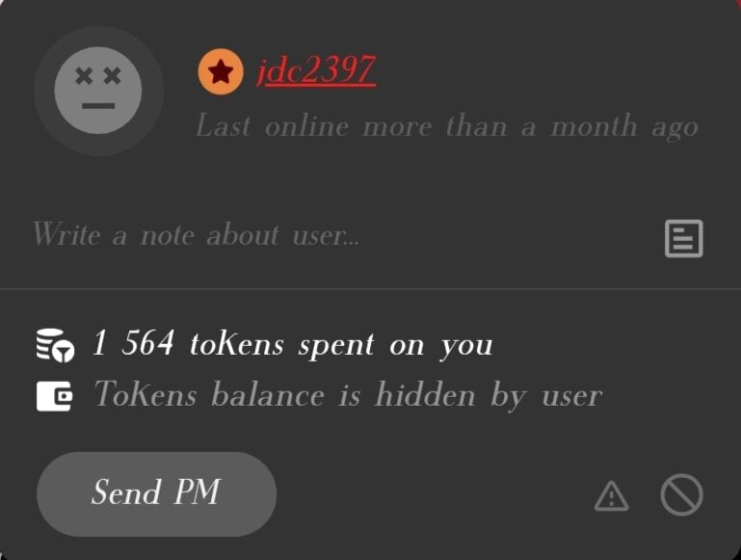Click the '1 564 tokens spent on you' text
Image resolution: width=741 pixels, height=560 pixels.
pyautogui.click(x=292, y=344)
